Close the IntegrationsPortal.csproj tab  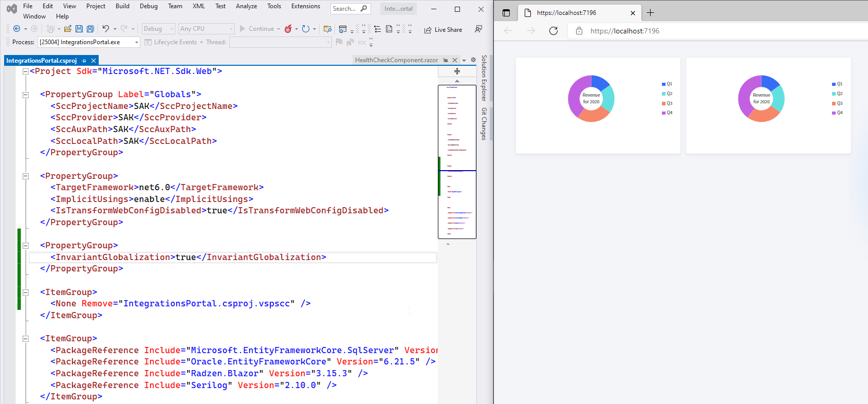tap(94, 61)
